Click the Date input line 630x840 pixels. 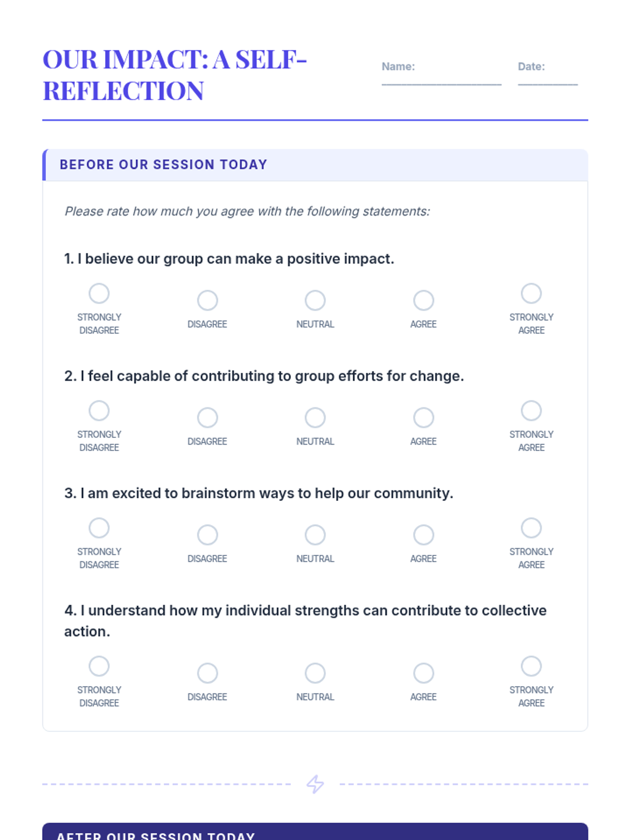[x=548, y=79]
